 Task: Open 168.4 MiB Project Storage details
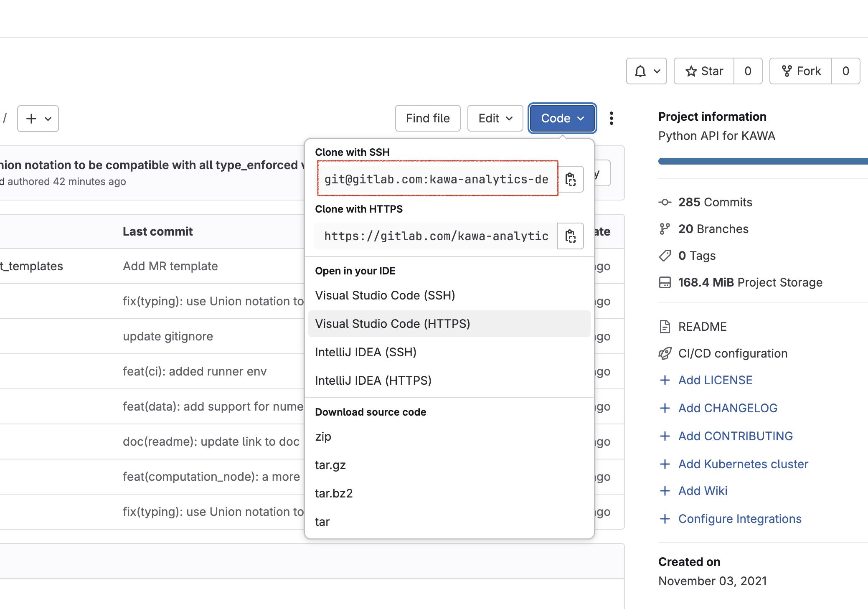click(750, 282)
